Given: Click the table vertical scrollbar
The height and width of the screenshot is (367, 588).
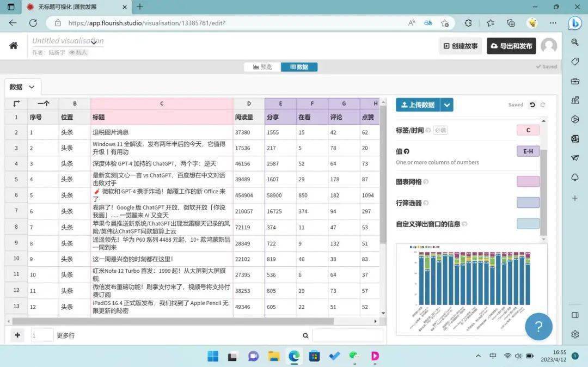Looking at the screenshot, I should click(x=383, y=174).
